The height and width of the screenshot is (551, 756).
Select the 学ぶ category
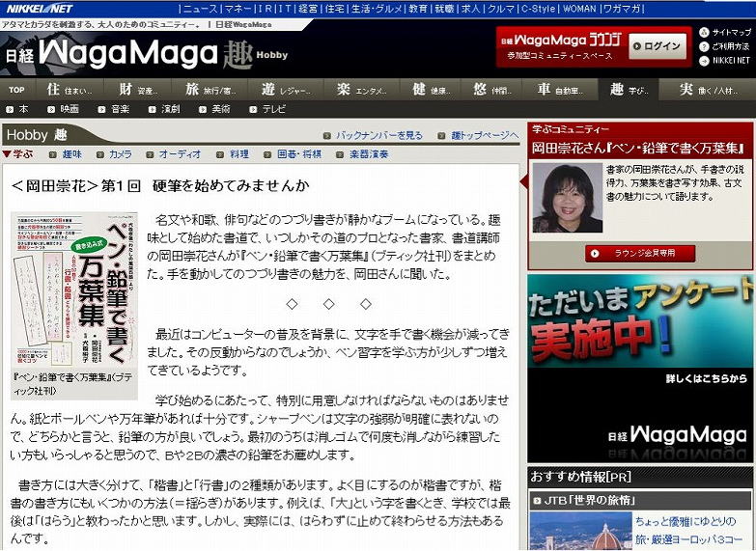coord(18,154)
